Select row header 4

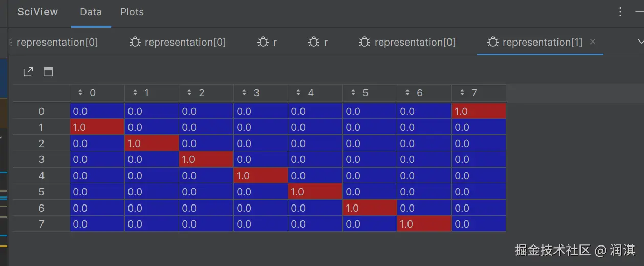[x=41, y=176]
